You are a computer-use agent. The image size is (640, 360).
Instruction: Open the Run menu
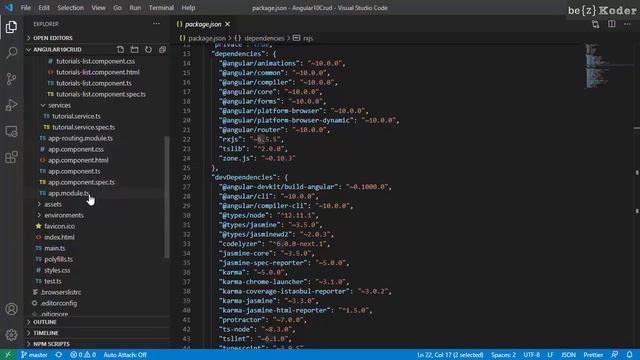point(135,8)
